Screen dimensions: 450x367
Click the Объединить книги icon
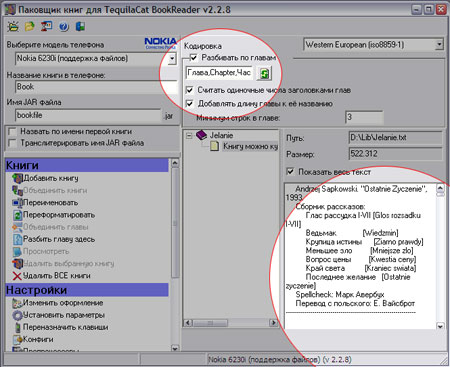coord(17,190)
